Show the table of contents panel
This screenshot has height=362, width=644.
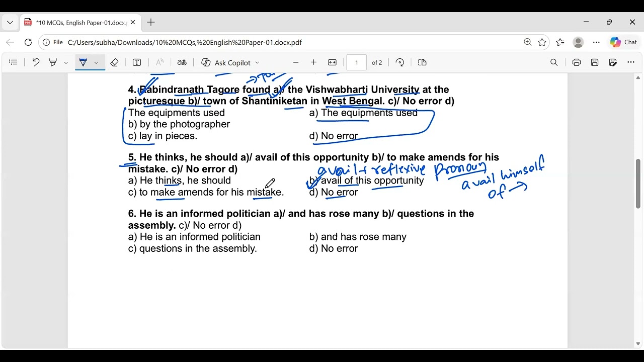(x=14, y=62)
